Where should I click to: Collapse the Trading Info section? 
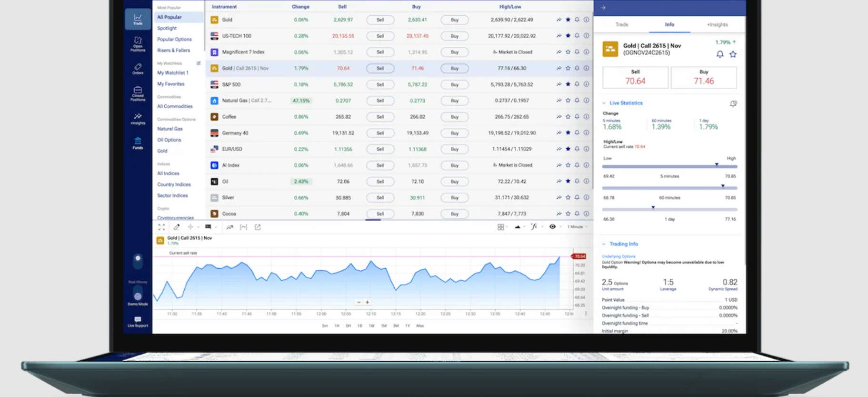tap(604, 244)
